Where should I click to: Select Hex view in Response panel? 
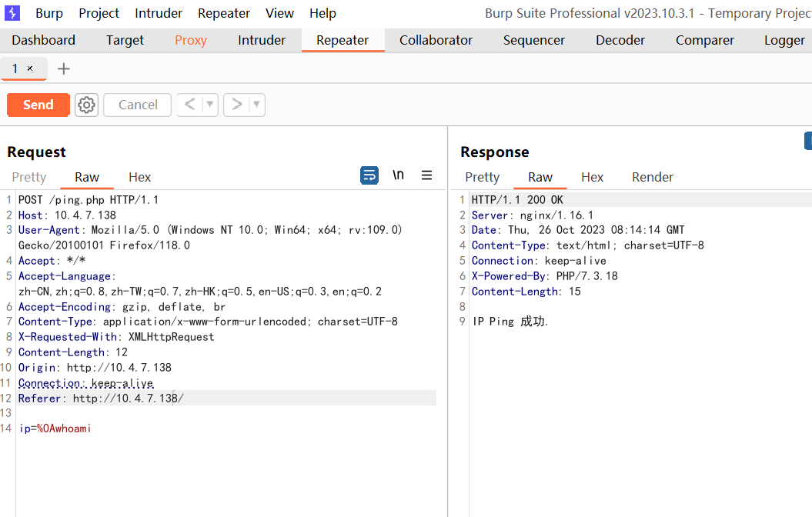[x=592, y=177]
